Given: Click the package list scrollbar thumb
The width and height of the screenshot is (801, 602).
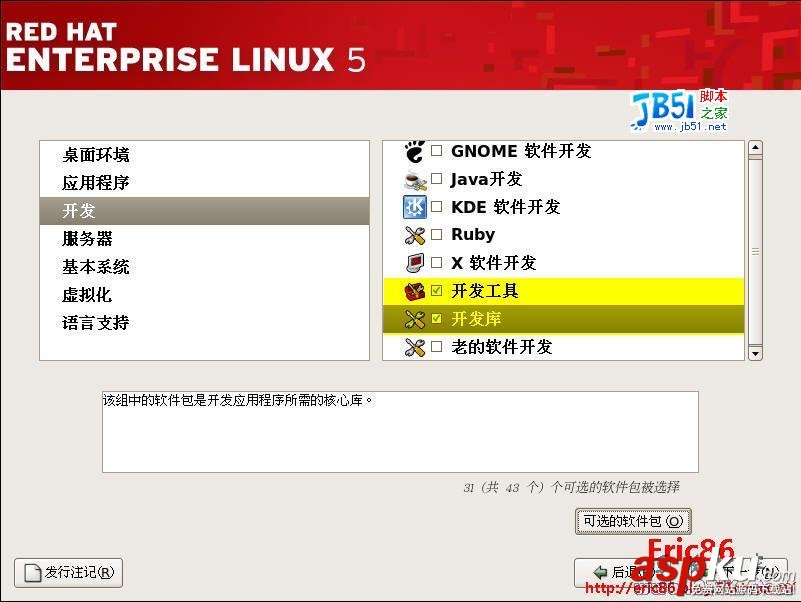Looking at the screenshot, I should [755, 251].
